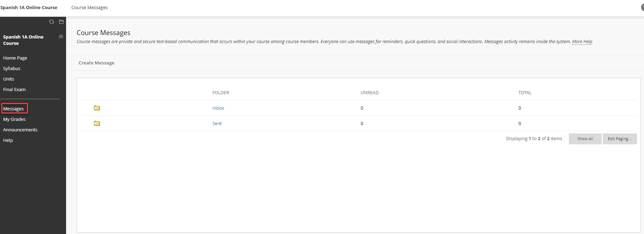Image resolution: width=644 pixels, height=234 pixels.
Task: Click the unread count in the Sent row
Action: click(x=362, y=123)
